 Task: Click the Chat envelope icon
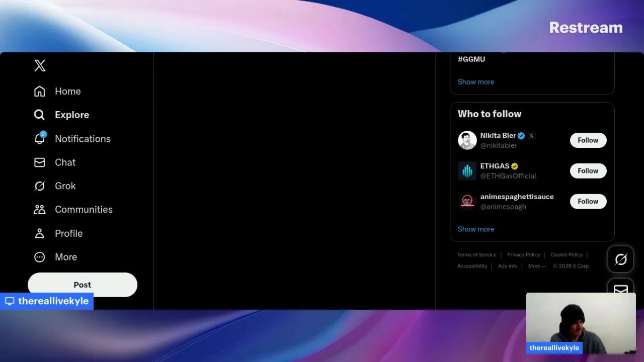click(x=39, y=162)
